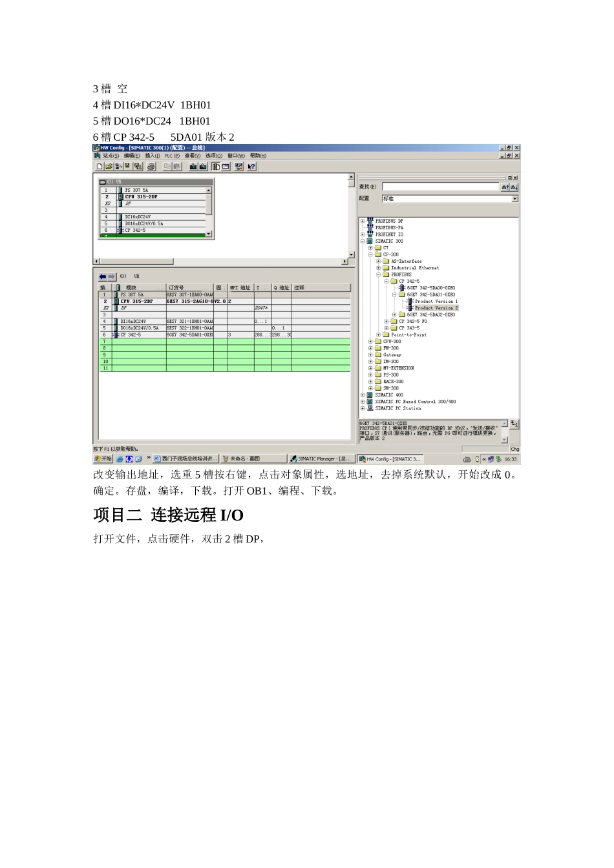Click the station view horizontal scrollbar

(220, 262)
